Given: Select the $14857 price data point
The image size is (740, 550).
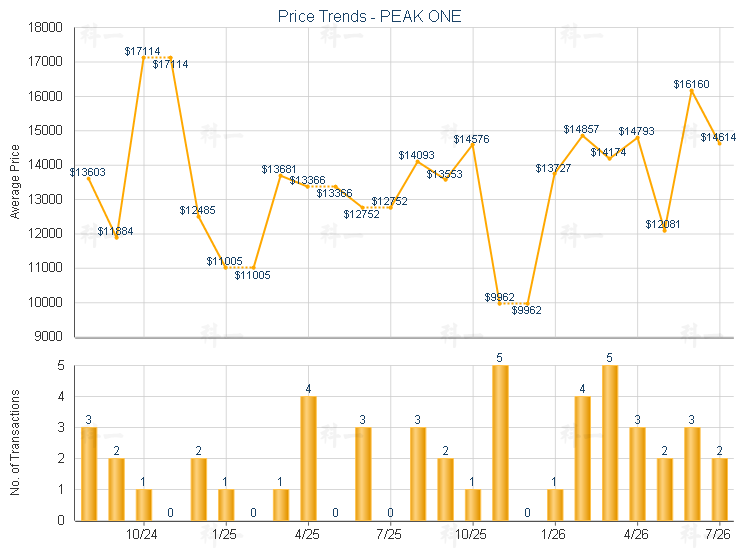Looking at the screenshot, I should pos(582,135).
